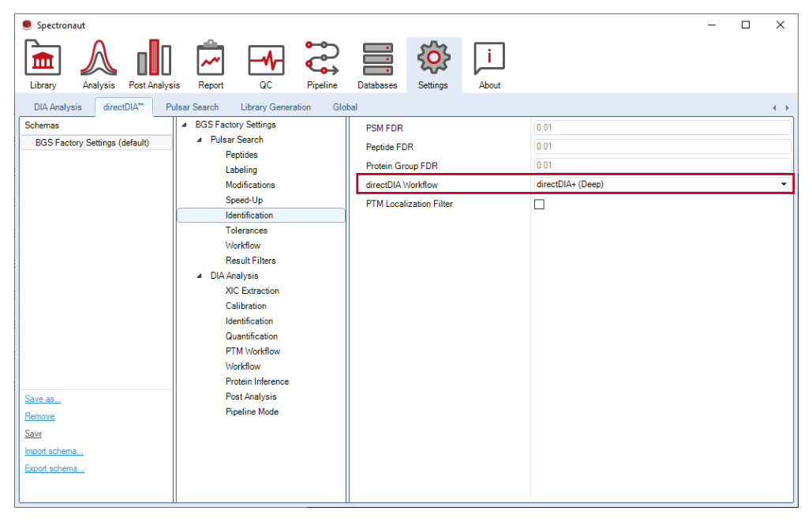The height and width of the screenshot is (522, 812).
Task: Select Pipeline Mode in the tree
Action: [x=253, y=411]
